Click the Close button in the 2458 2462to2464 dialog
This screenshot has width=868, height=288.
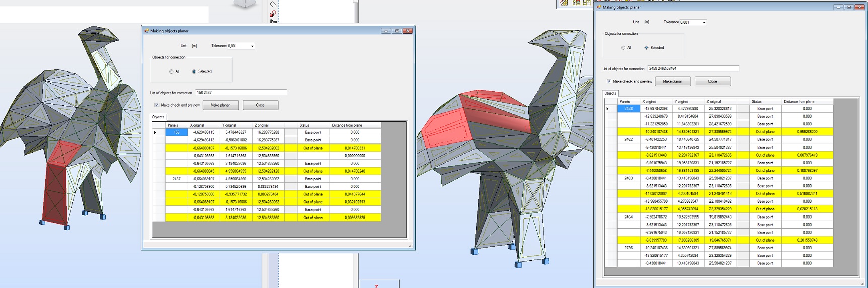(x=713, y=81)
